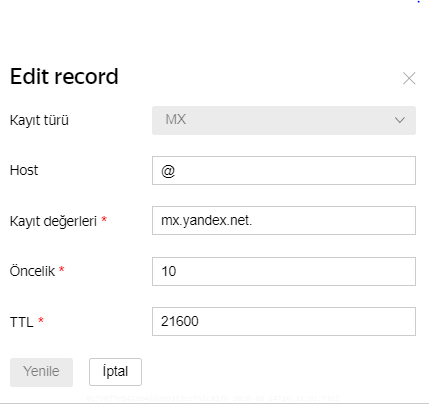Click the Host label

tap(24, 170)
